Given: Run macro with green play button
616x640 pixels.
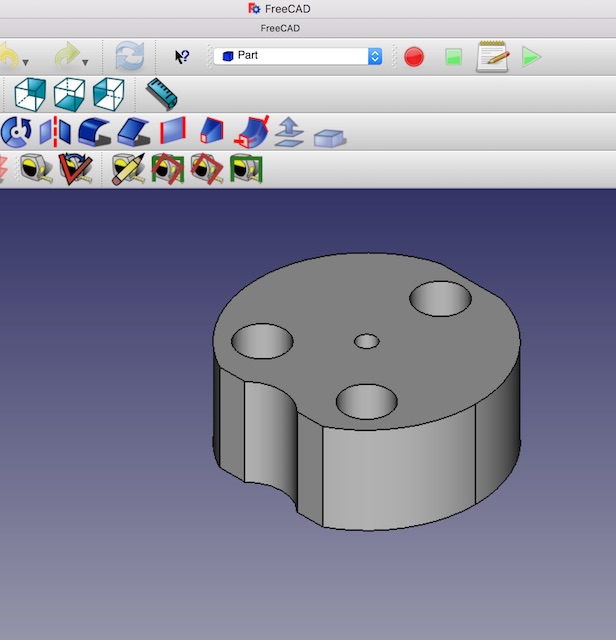Looking at the screenshot, I should [x=531, y=57].
